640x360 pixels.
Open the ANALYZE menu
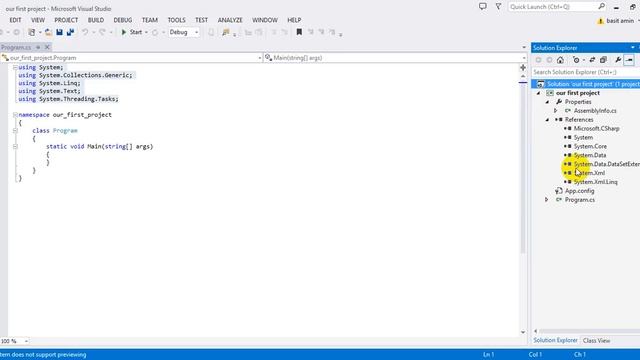coord(230,20)
